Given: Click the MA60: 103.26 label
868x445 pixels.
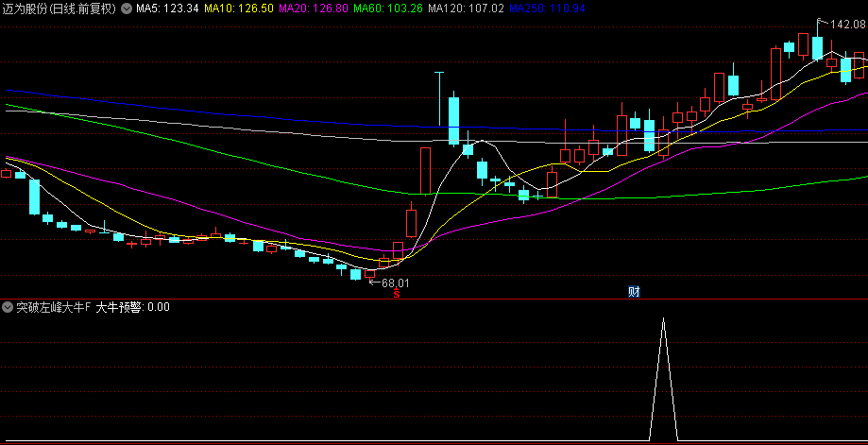Looking at the screenshot, I should (x=388, y=9).
